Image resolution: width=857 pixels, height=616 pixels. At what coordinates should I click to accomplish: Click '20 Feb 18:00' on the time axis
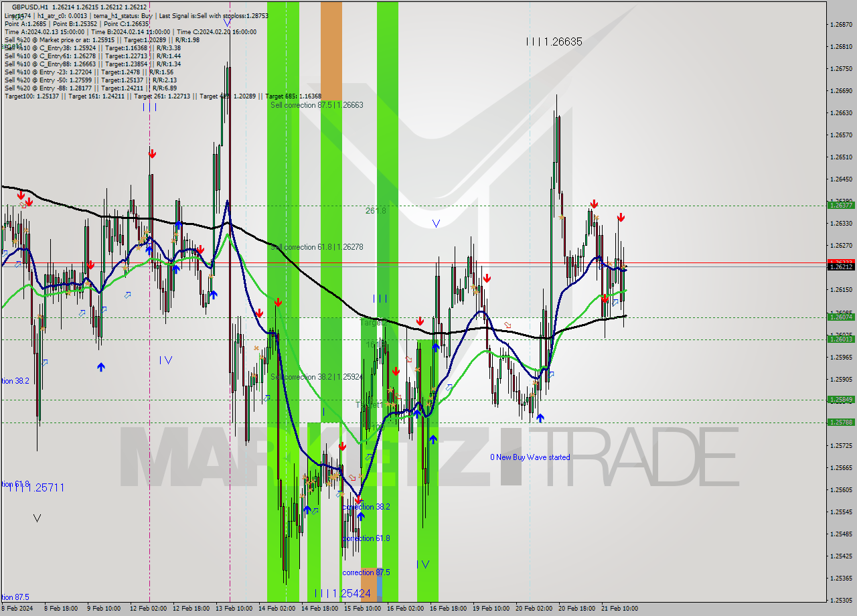pyautogui.click(x=576, y=609)
